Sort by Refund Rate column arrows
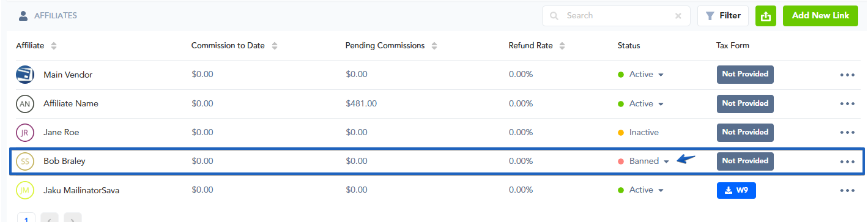 pyautogui.click(x=562, y=46)
